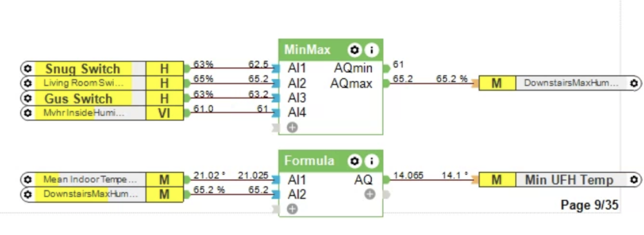Show MinMax block info icon

[372, 50]
